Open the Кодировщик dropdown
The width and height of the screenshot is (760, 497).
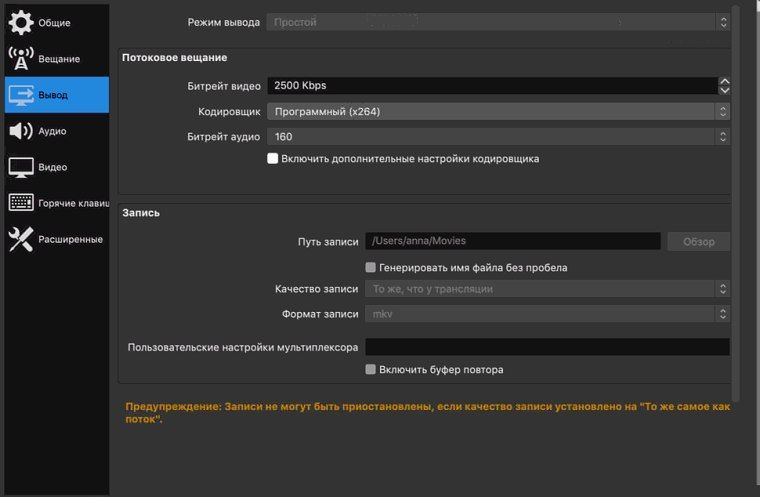click(x=498, y=112)
